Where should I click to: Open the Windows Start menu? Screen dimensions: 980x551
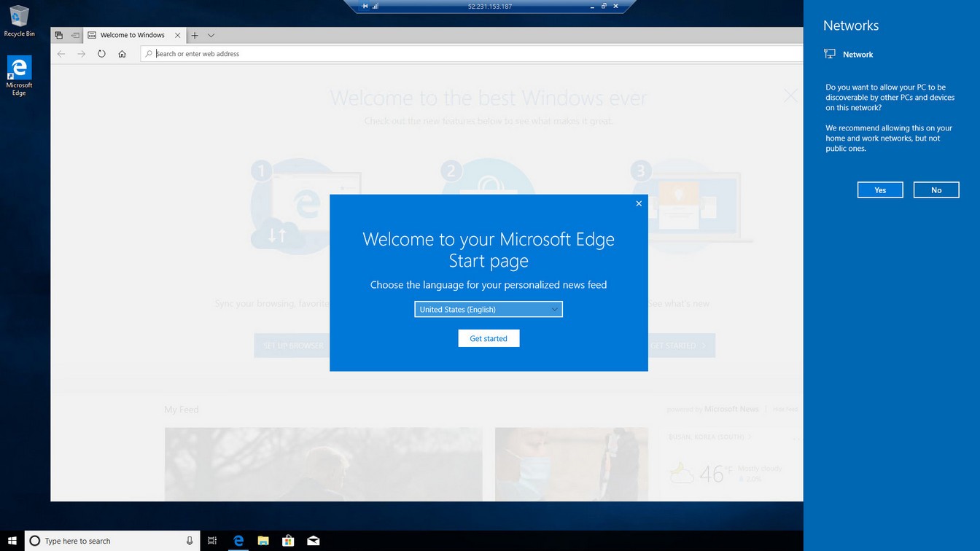point(12,541)
